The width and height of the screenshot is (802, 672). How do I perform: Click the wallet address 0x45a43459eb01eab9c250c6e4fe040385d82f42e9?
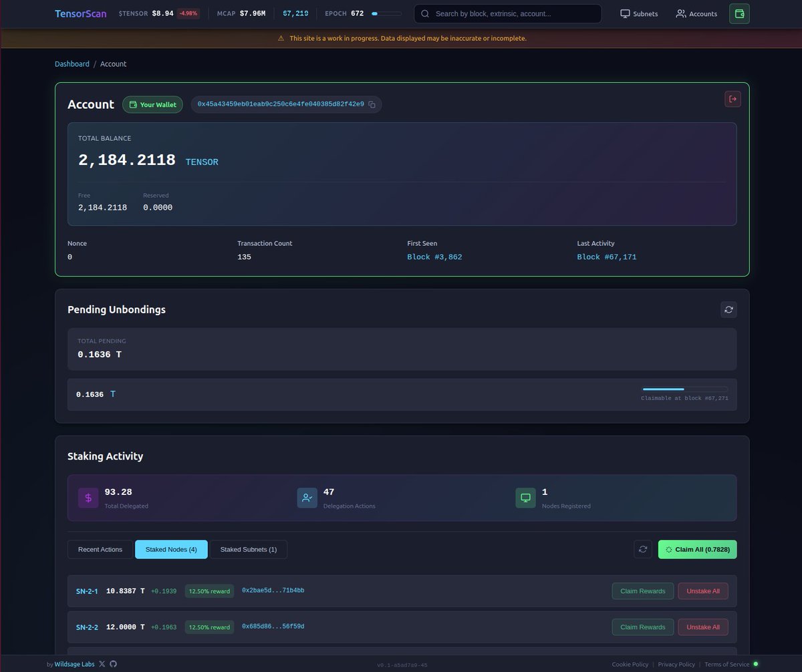(281, 105)
